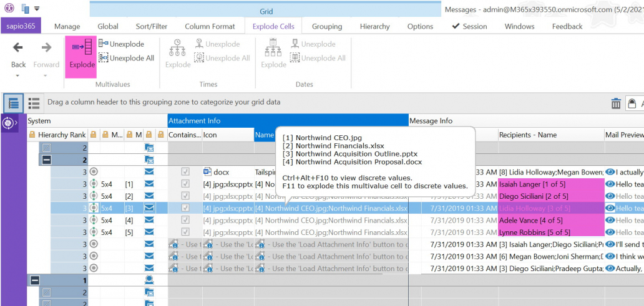This screenshot has height=306, width=644.
Task: Click the Icon column header
Action: 228,135
